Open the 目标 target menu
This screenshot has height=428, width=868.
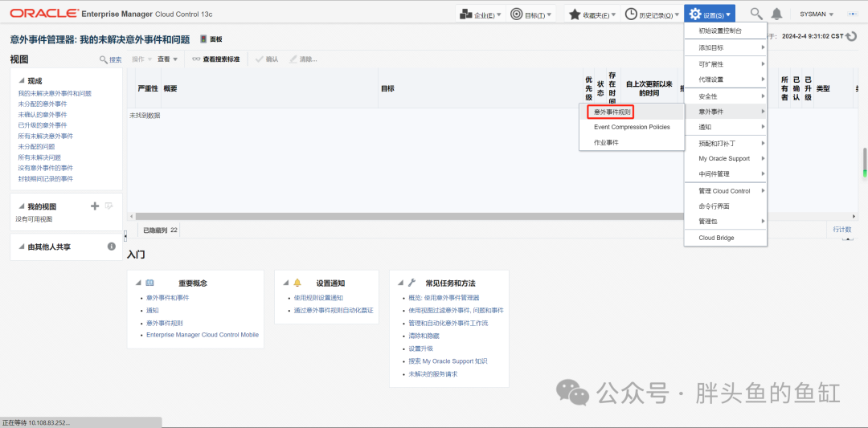[531, 14]
